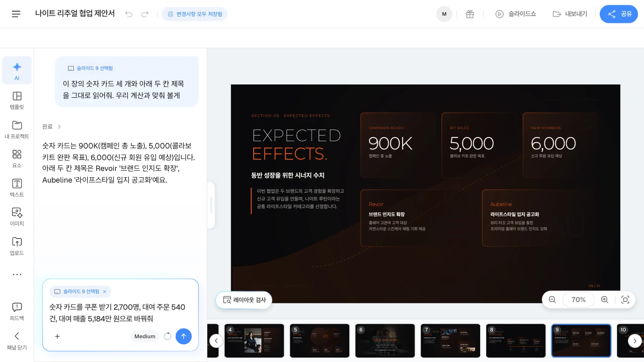Zoom out of the slide canvas
644x362 pixels.
pos(552,300)
